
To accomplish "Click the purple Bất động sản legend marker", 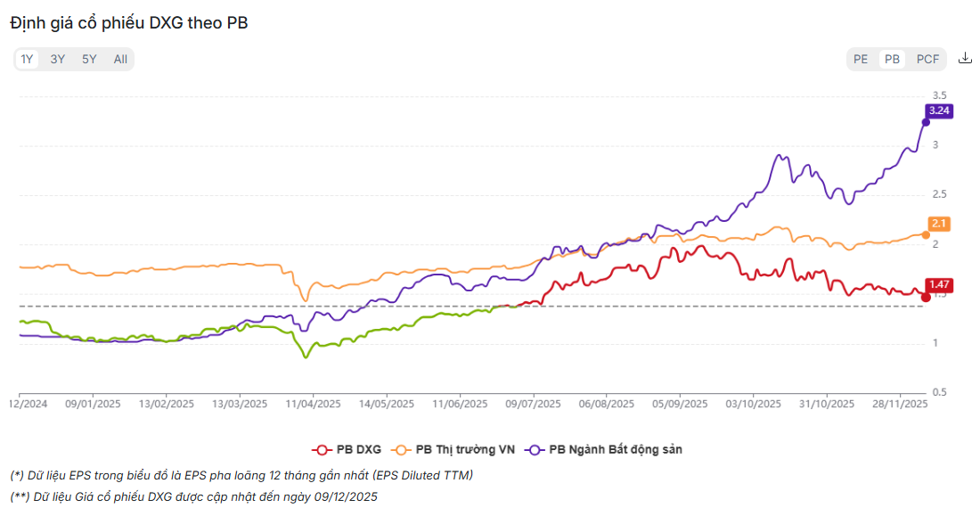I will click(x=535, y=449).
